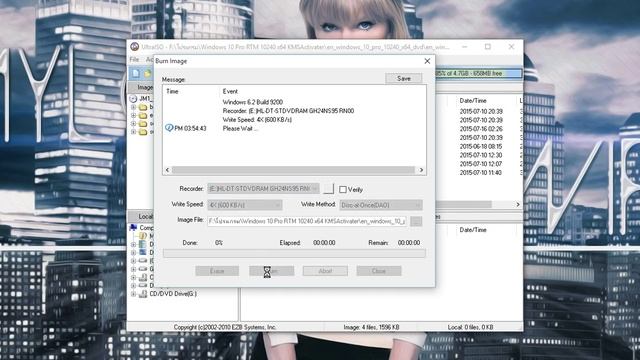The width and height of the screenshot is (640, 360).
Task: Click the UltraISO app icon in title bar
Action: [x=135, y=47]
